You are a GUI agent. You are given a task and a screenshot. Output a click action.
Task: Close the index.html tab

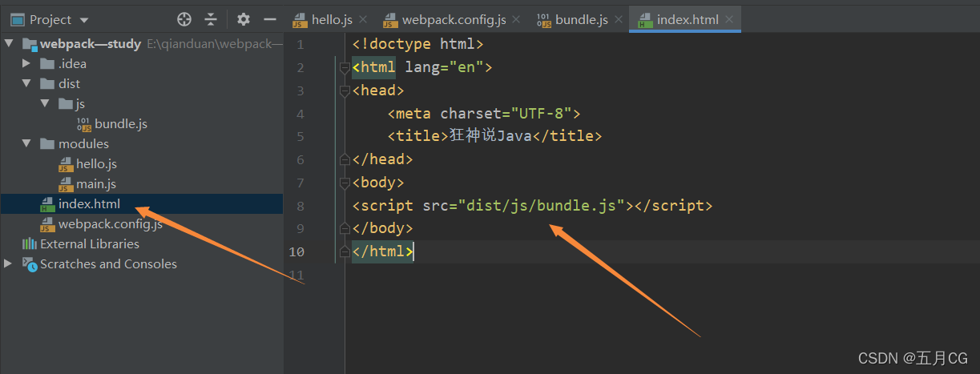[x=728, y=19]
